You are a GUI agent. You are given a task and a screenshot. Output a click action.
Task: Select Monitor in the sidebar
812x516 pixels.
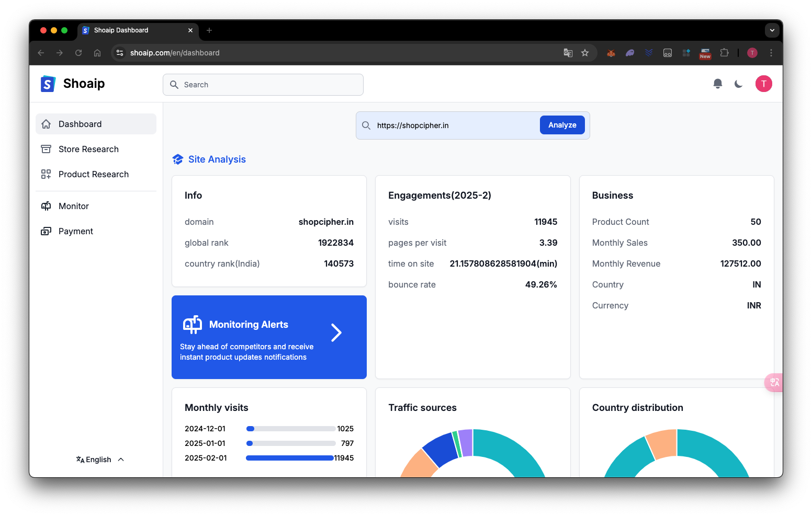[x=74, y=206]
